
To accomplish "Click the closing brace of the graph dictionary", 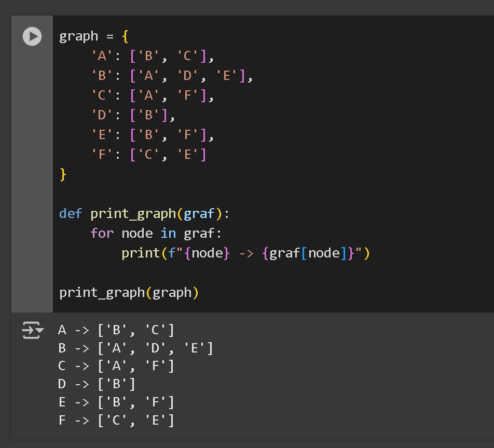I will (63, 175).
